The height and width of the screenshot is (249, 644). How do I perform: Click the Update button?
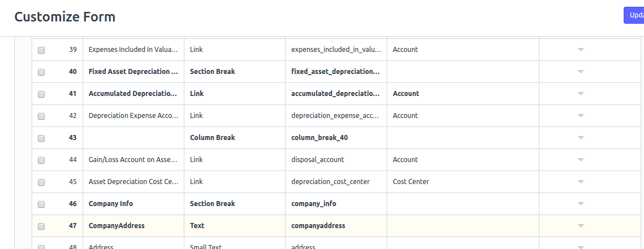click(x=634, y=15)
